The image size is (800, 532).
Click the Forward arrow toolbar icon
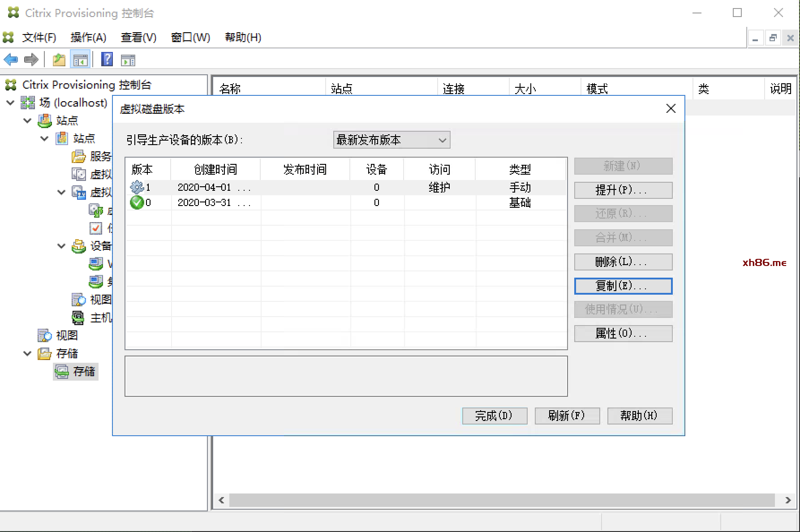coord(31,60)
